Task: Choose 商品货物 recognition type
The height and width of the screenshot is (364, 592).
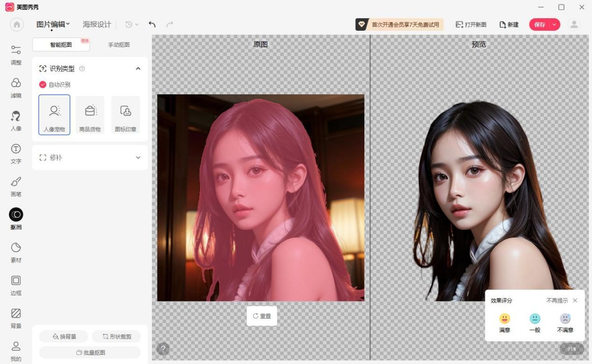Action: (90, 115)
